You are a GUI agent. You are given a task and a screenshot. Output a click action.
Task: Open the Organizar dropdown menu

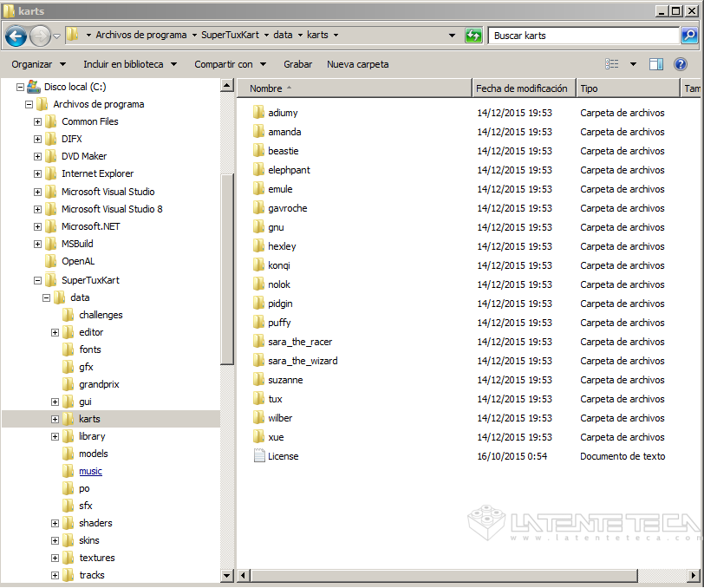[x=38, y=64]
